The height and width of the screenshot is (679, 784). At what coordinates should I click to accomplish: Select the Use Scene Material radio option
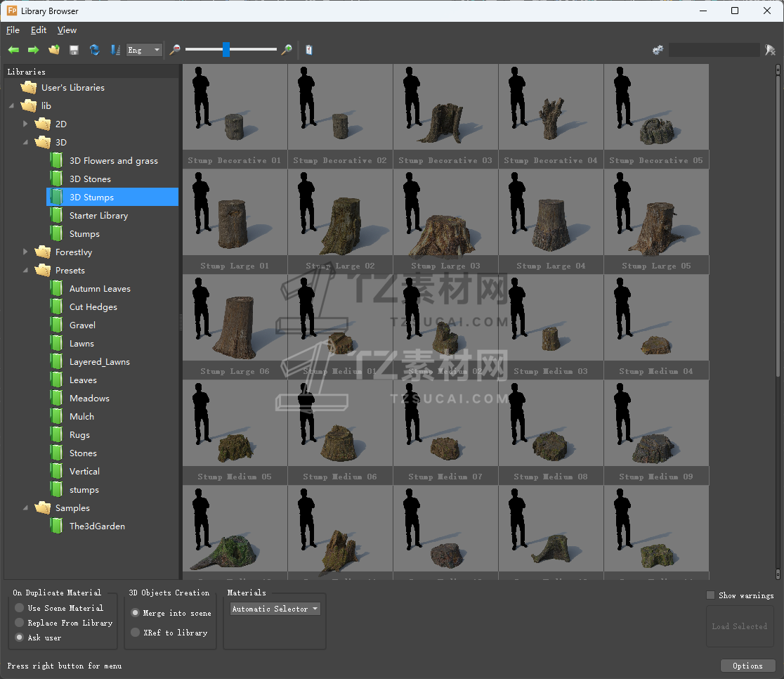[20, 608]
